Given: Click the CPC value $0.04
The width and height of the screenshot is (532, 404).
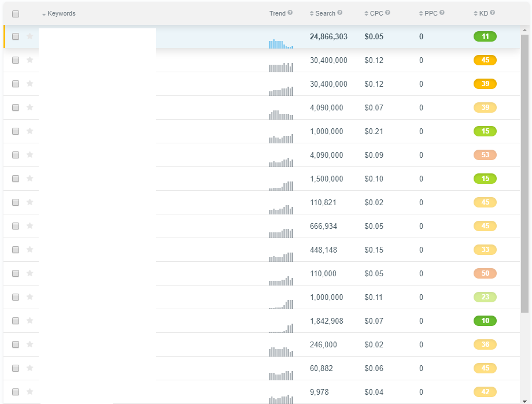Looking at the screenshot, I should 374,392.
